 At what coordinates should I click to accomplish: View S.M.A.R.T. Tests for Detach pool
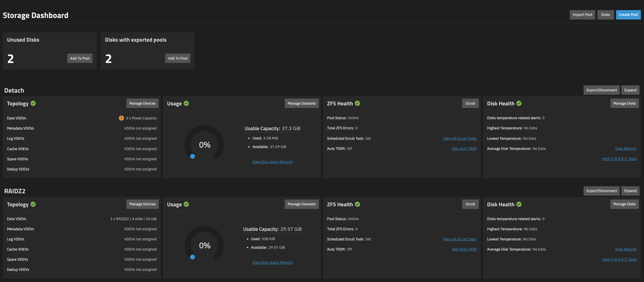point(619,159)
